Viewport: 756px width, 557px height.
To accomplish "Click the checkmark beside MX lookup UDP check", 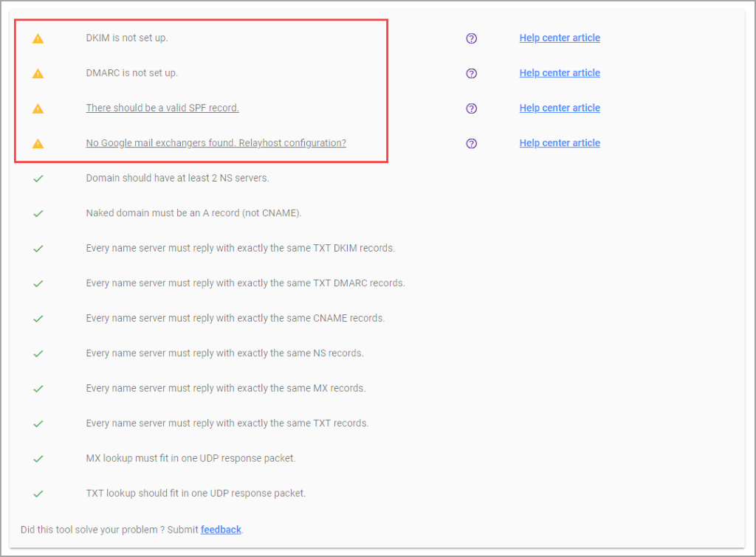I will click(38, 459).
